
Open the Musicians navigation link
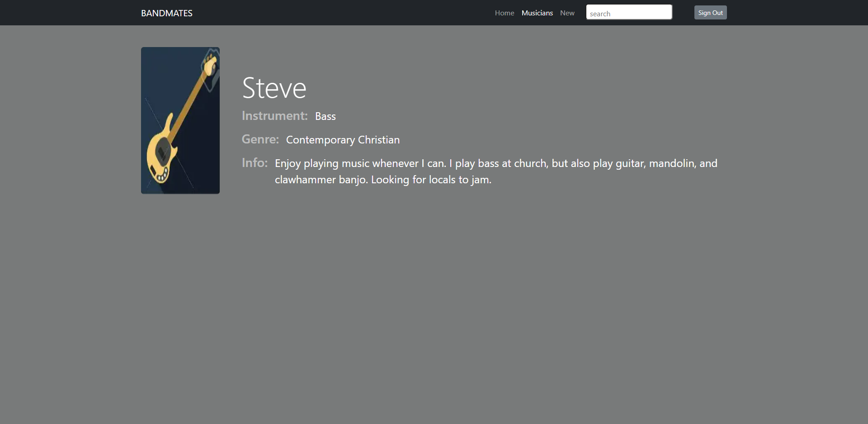(537, 13)
